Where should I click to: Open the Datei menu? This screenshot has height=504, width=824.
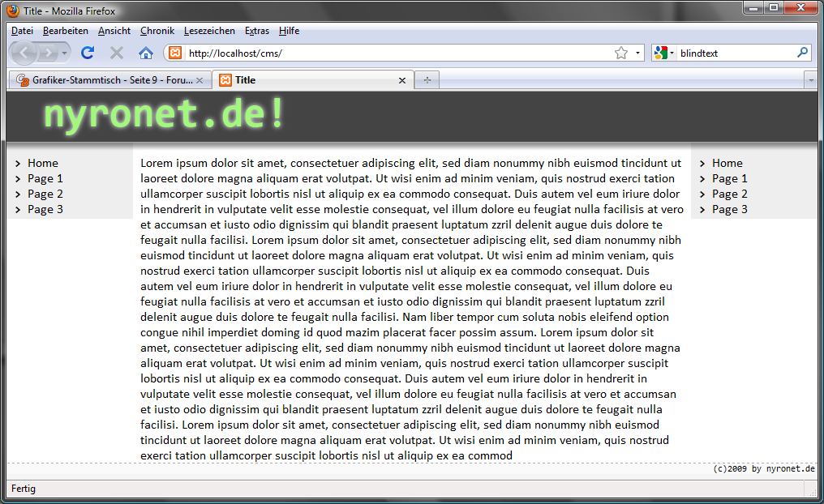tap(22, 31)
